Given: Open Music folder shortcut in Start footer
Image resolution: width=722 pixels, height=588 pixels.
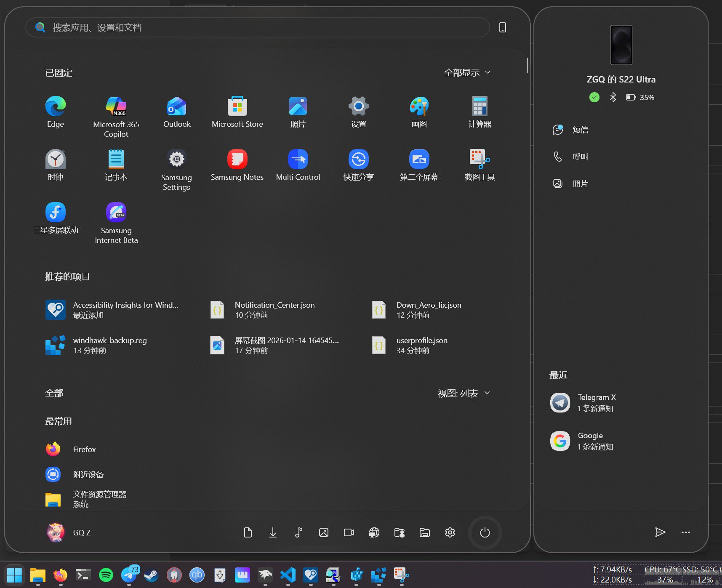Looking at the screenshot, I should click(298, 532).
